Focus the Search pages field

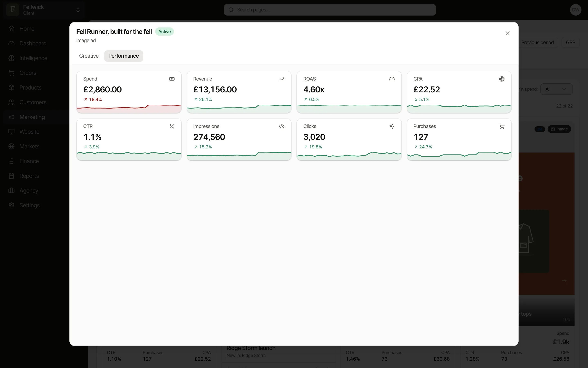point(330,10)
